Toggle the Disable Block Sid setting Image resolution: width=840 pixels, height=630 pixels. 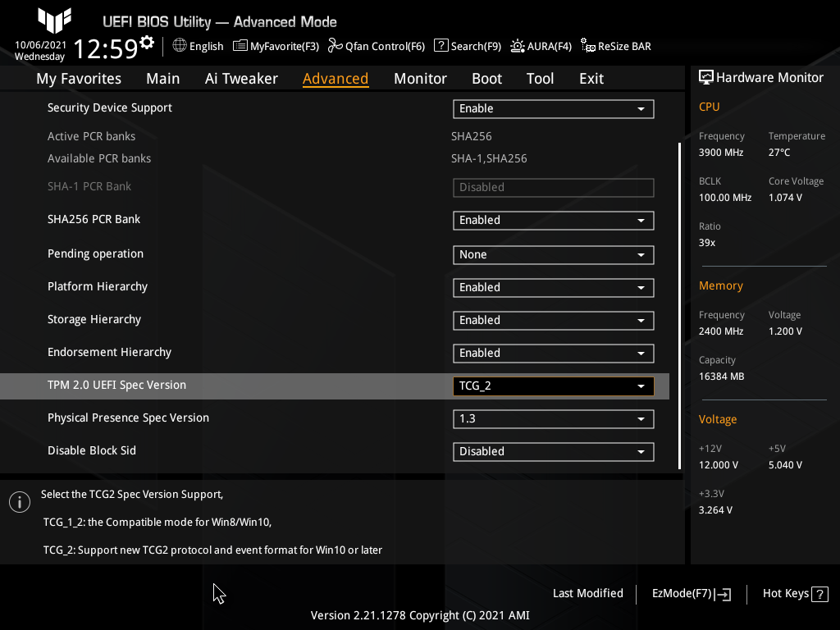553,451
